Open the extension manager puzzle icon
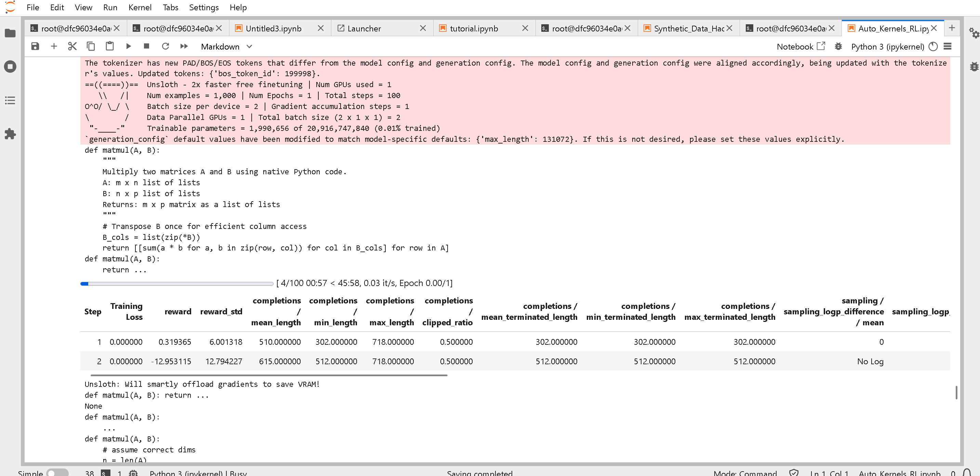The image size is (980, 476). [10, 134]
